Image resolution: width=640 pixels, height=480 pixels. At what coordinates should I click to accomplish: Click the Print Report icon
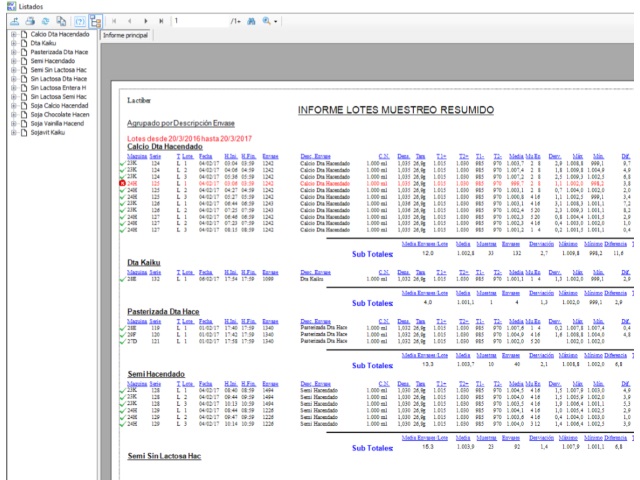pos(30,21)
